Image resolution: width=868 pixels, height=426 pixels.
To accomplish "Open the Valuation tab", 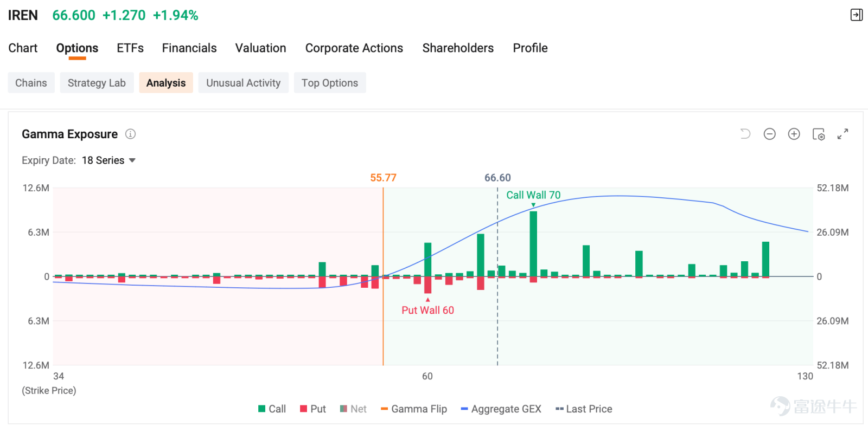I will (260, 48).
